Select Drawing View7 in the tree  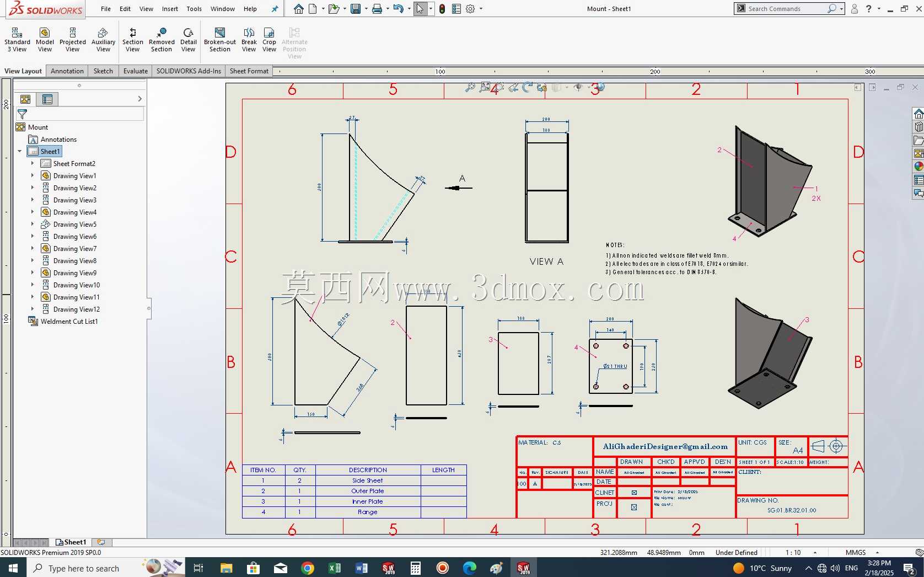click(x=74, y=248)
